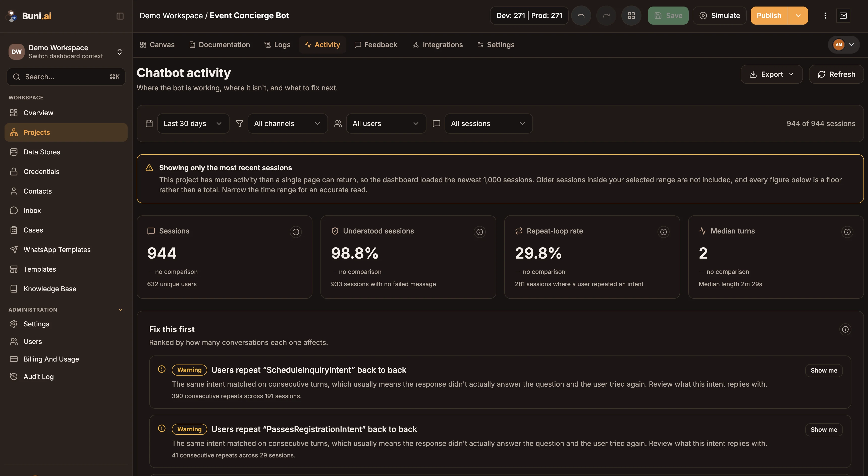The width and height of the screenshot is (868, 476).
Task: Open the All sessions dropdown
Action: (x=488, y=124)
